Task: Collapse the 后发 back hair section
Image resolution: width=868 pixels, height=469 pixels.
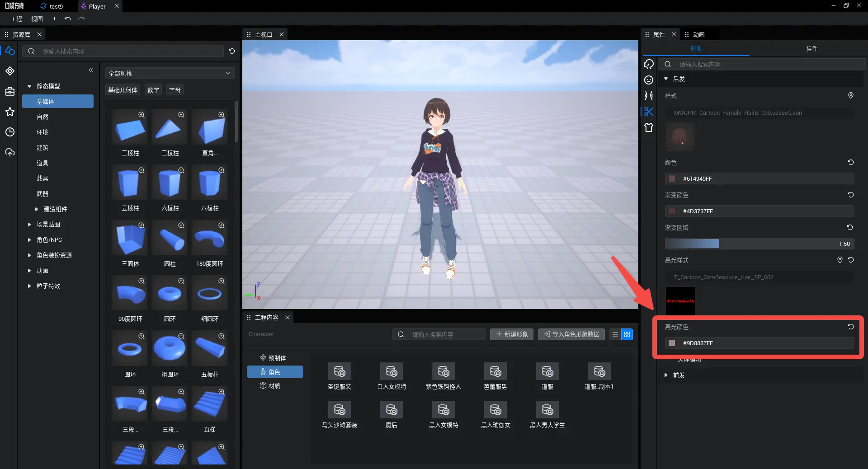Action: 666,79
